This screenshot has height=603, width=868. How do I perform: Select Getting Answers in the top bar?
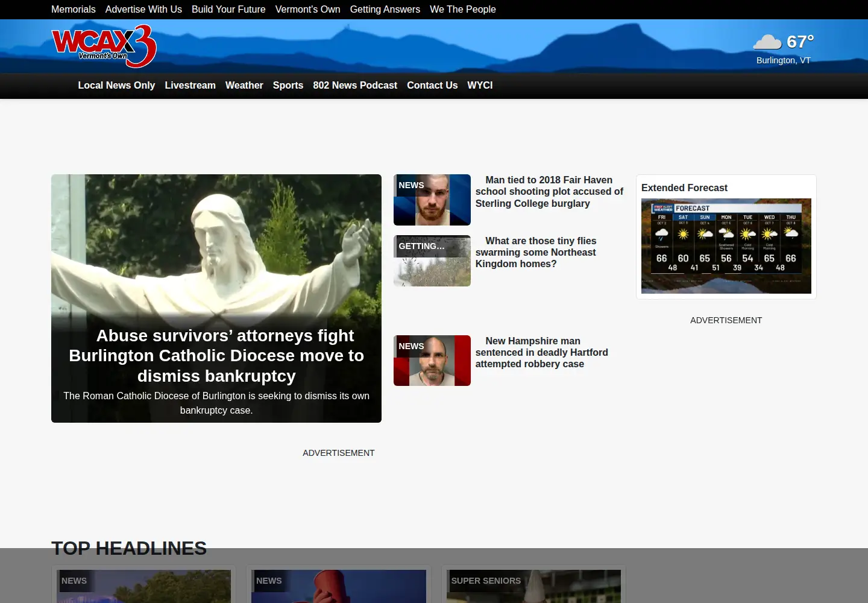pos(385,9)
